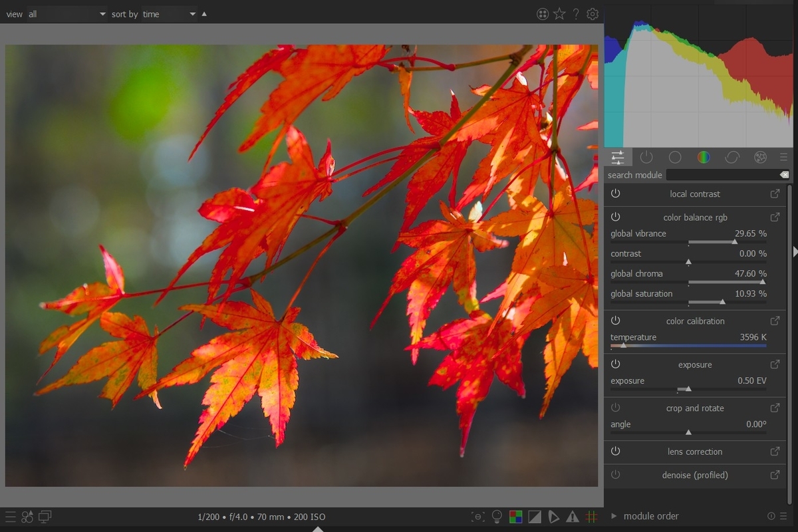This screenshot has width=798, height=532.
Task: Open local contrast in full module view
Action: 775,194
